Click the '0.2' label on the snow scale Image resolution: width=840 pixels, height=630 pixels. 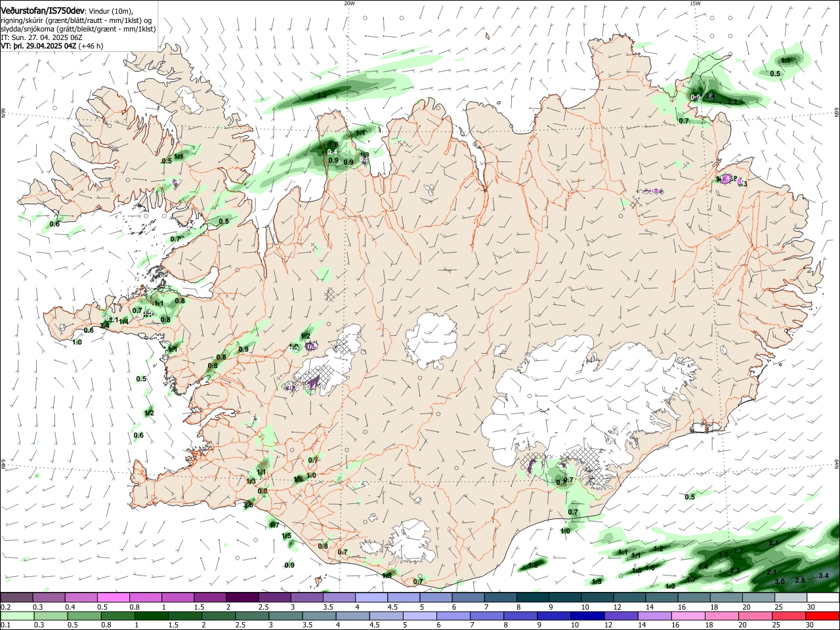(5, 607)
